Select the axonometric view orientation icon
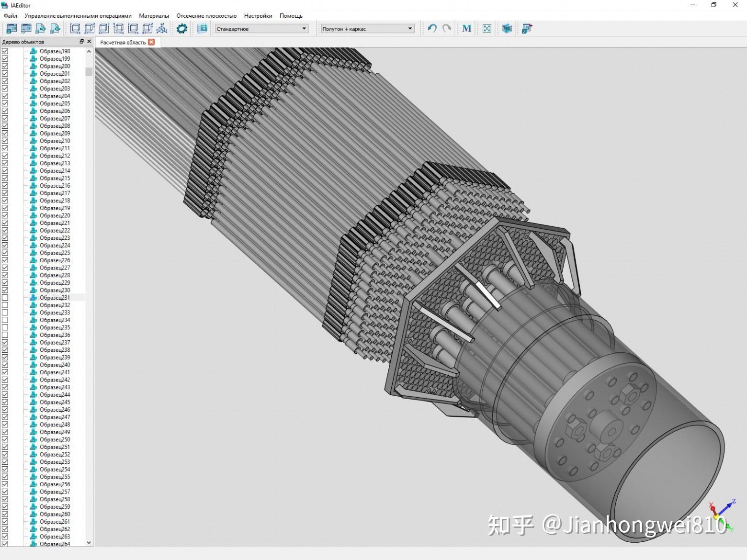 pos(162,28)
